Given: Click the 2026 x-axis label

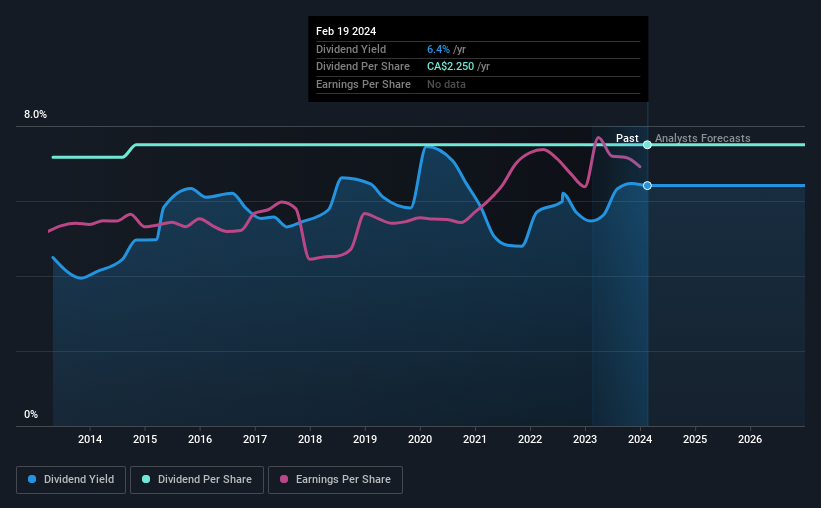Looking at the screenshot, I should coord(750,439).
